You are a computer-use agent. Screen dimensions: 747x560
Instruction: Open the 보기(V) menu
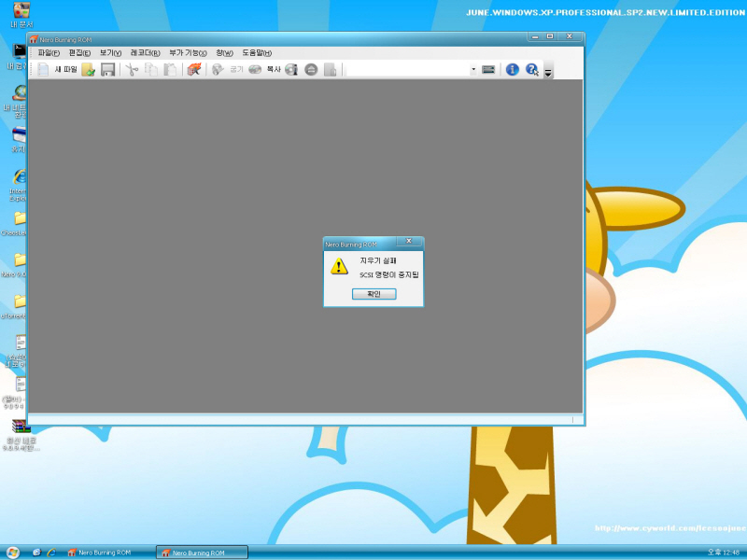[x=110, y=53]
